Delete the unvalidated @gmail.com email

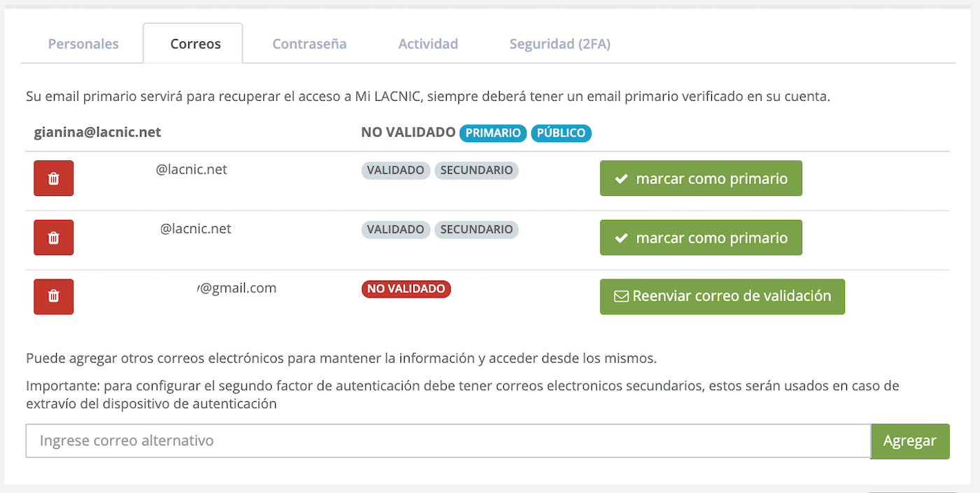pos(53,297)
